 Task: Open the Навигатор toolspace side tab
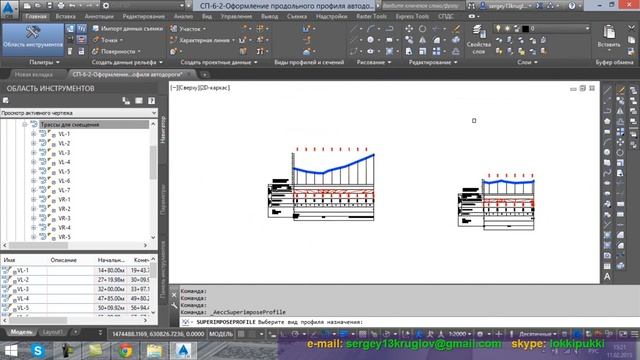[163, 130]
